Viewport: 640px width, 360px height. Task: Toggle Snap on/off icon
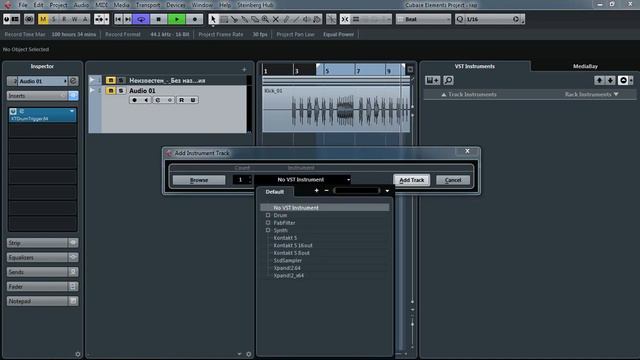[x=345, y=19]
